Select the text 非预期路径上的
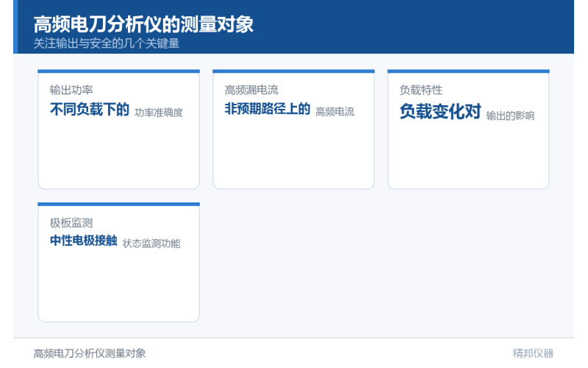Image resolution: width=588 pixels, height=368 pixels. click(x=268, y=109)
